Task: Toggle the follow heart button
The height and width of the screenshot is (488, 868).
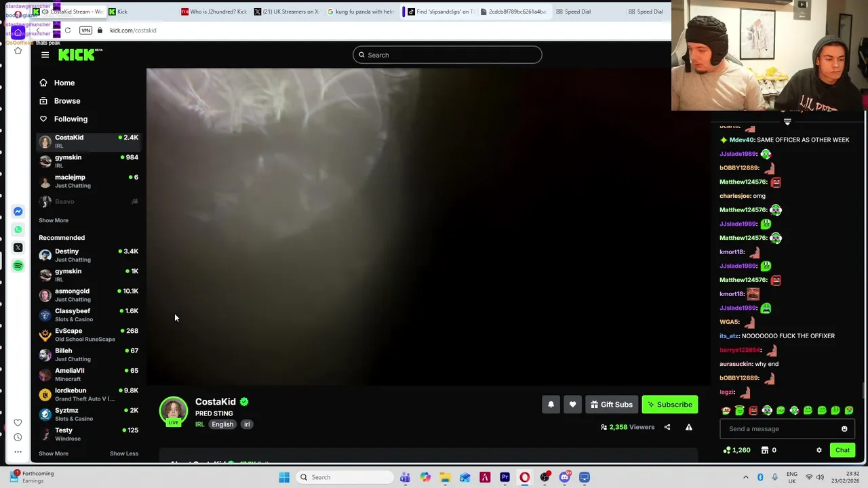Action: click(x=572, y=405)
